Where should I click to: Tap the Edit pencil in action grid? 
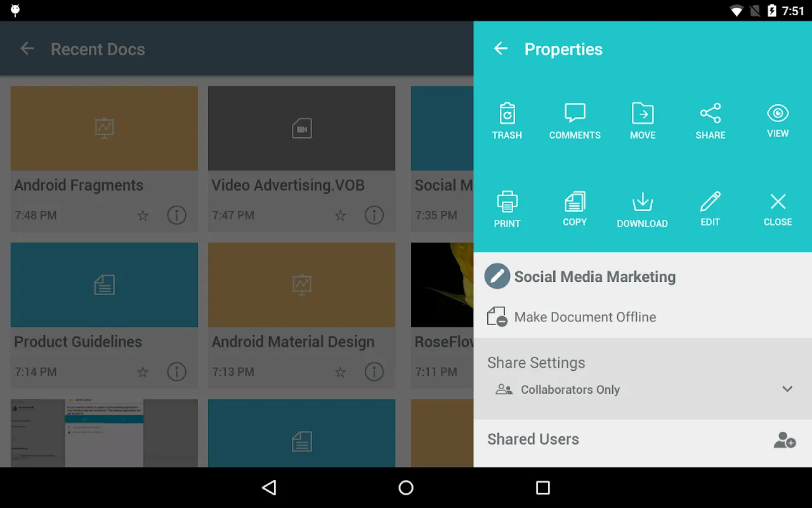pyautogui.click(x=710, y=203)
